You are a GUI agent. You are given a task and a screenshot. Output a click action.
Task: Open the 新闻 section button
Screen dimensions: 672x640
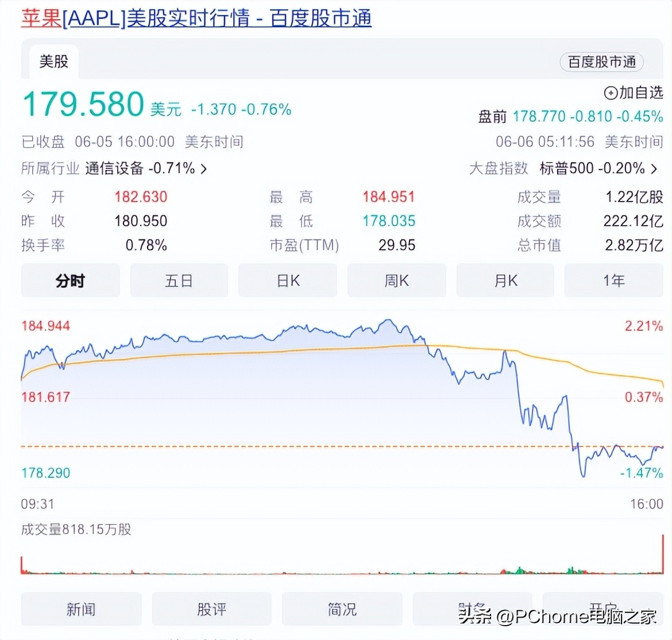point(81,609)
